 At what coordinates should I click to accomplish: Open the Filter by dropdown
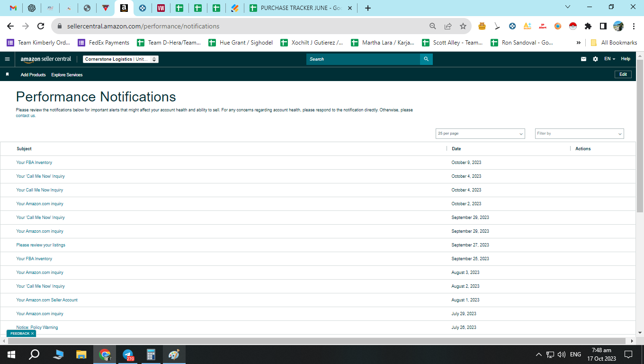(x=580, y=134)
